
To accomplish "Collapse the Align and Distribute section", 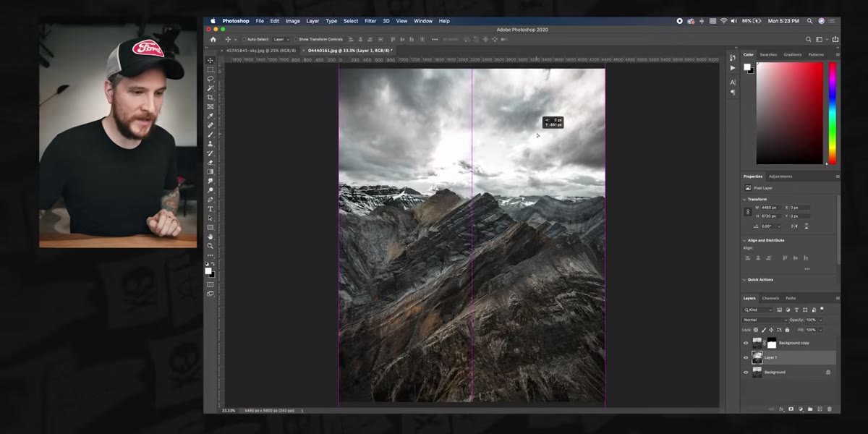I will tap(745, 240).
